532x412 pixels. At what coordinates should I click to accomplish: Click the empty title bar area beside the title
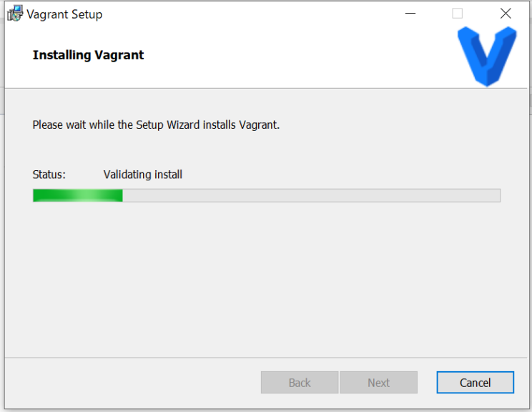pos(250,14)
